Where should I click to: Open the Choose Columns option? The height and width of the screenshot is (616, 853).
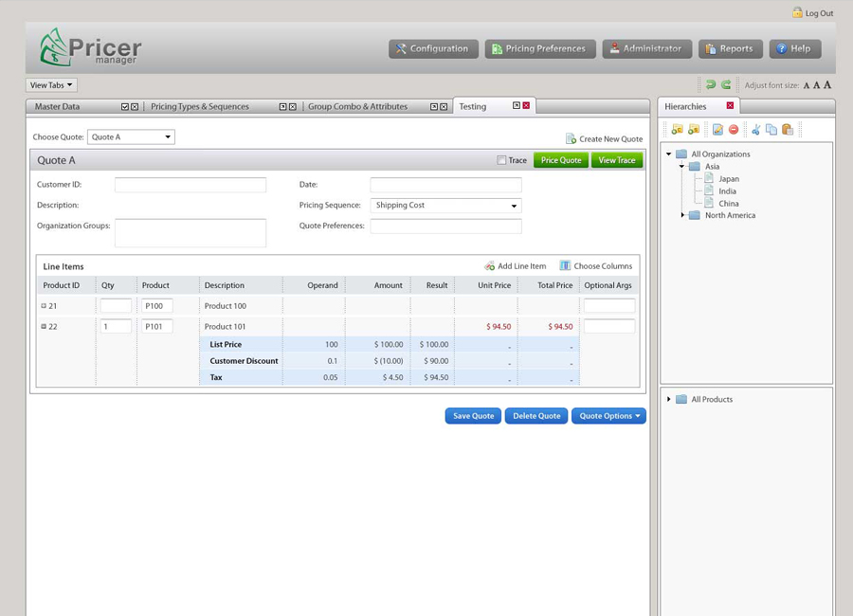595,266
